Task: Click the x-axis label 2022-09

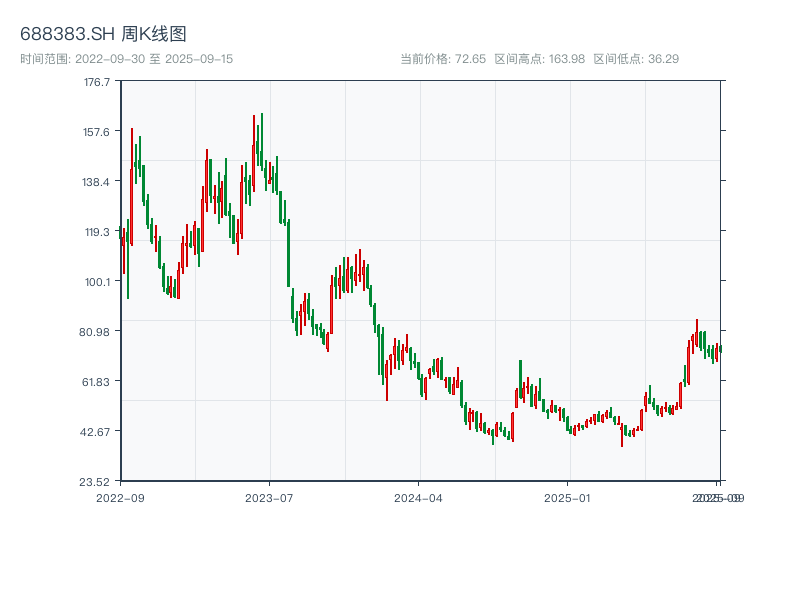Action: pyautogui.click(x=120, y=498)
